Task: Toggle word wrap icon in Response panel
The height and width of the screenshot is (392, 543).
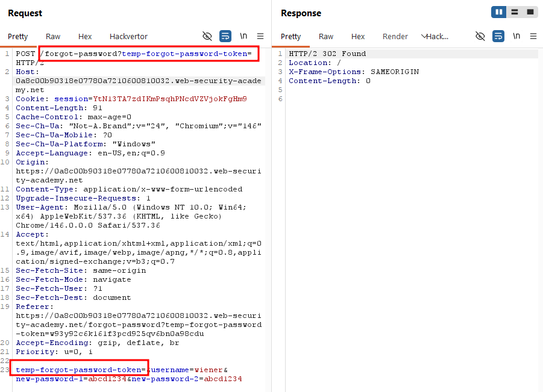Action: pyautogui.click(x=498, y=36)
